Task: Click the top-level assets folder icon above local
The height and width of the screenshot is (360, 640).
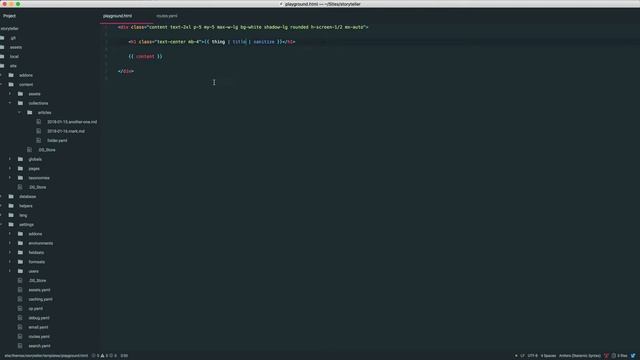Action: [x=2, y=47]
